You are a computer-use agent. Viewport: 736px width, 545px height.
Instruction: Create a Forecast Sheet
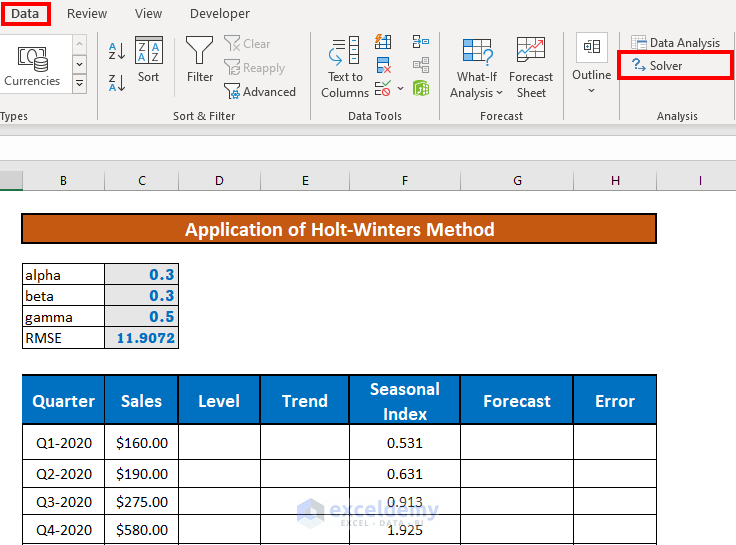pyautogui.click(x=531, y=68)
